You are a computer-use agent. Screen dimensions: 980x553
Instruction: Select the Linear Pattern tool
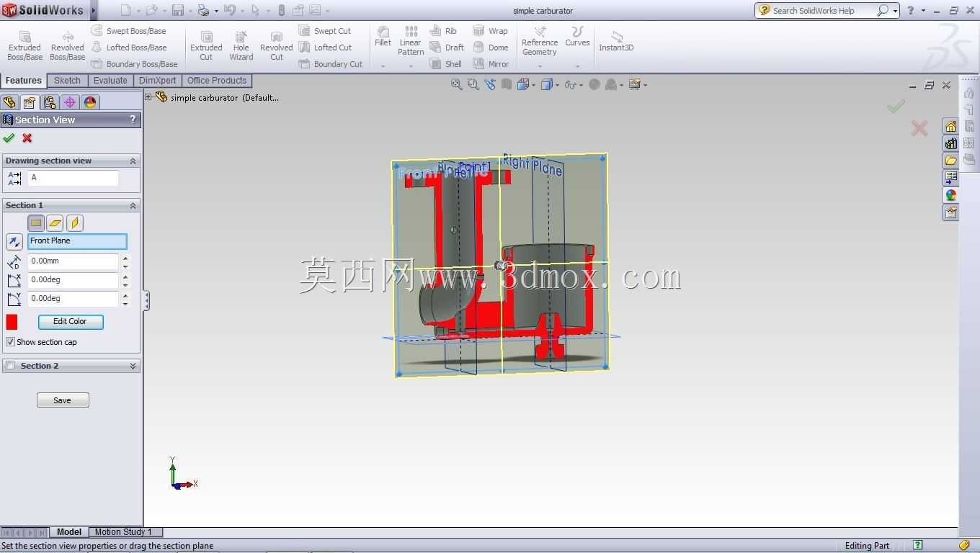click(411, 41)
